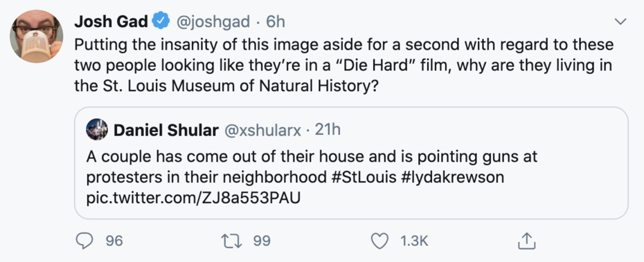View the 1.3K likes count
Viewport: 644px width, 262px height.
pyautogui.click(x=414, y=241)
